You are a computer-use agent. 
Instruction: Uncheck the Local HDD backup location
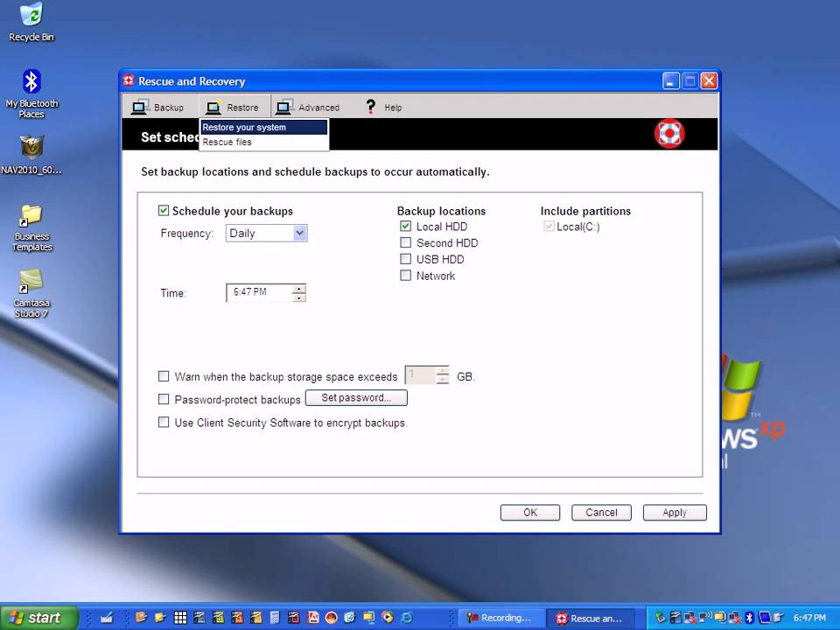point(405,226)
